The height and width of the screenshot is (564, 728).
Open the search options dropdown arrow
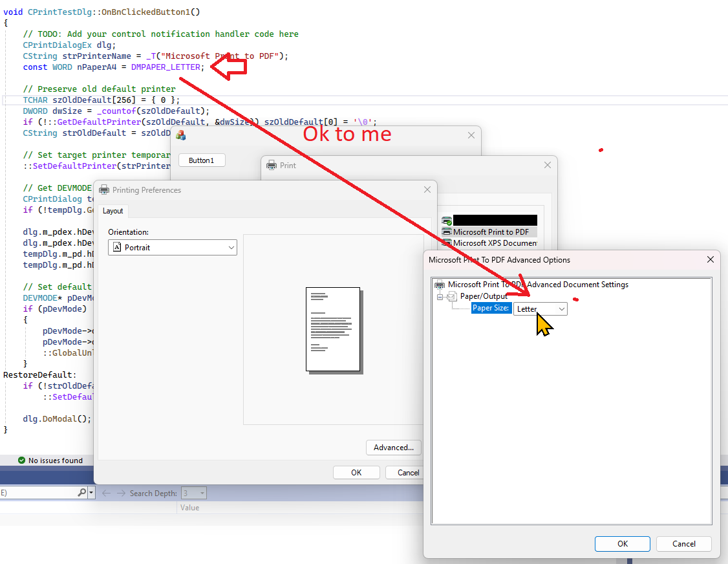point(91,493)
